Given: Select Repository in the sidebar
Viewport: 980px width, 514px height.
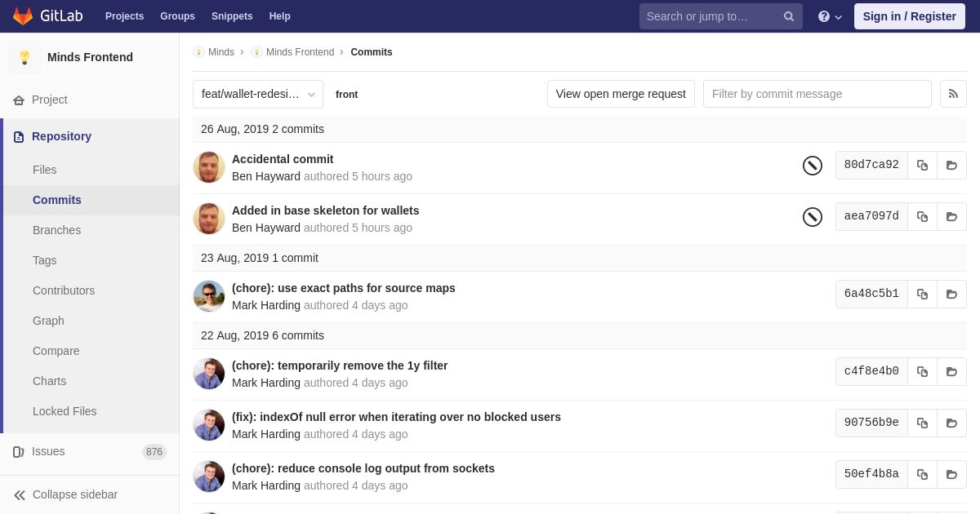Looking at the screenshot, I should (61, 136).
